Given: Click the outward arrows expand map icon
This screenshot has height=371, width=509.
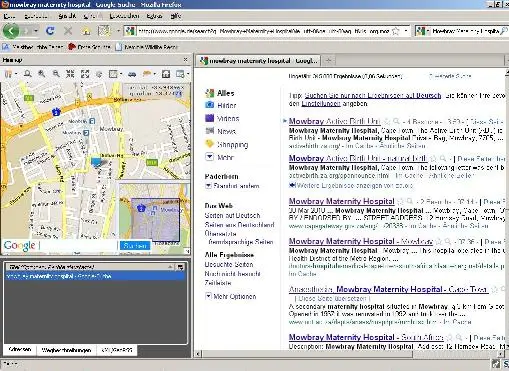Looking at the screenshot, I should tap(85, 74).
